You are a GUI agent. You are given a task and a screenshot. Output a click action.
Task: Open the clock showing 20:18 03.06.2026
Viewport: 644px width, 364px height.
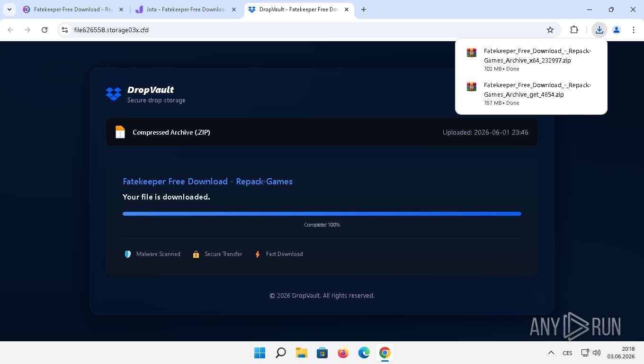click(x=621, y=353)
